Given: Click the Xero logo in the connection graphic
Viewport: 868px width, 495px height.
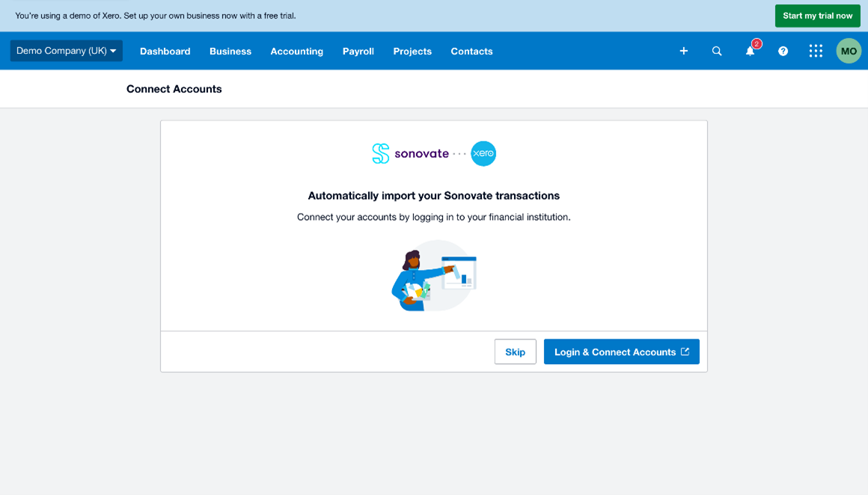Looking at the screenshot, I should 483,153.
